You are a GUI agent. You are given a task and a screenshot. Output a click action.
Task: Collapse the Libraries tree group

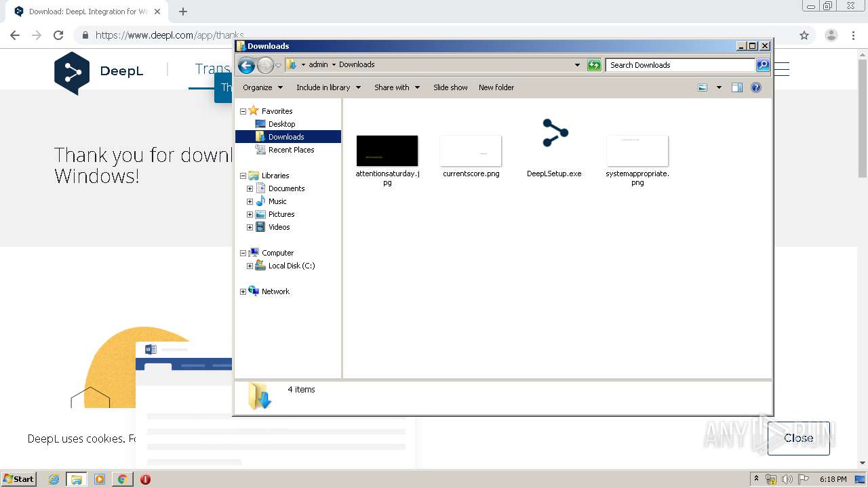click(243, 176)
